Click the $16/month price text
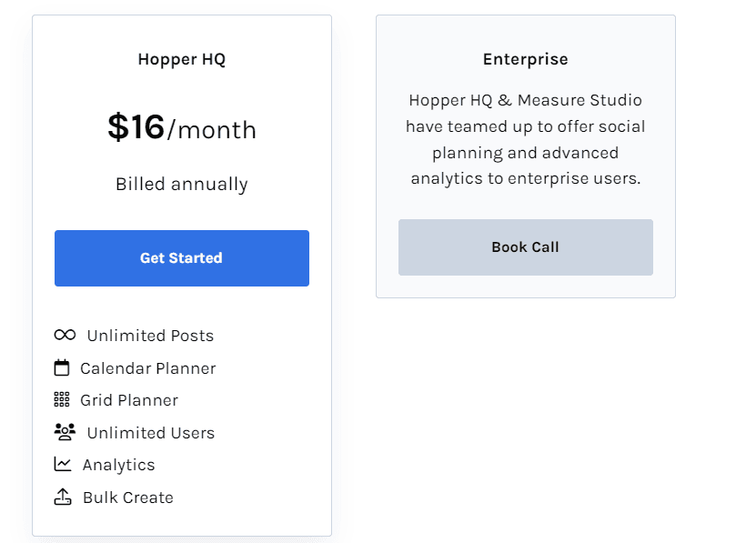The image size is (756, 543). 181,129
